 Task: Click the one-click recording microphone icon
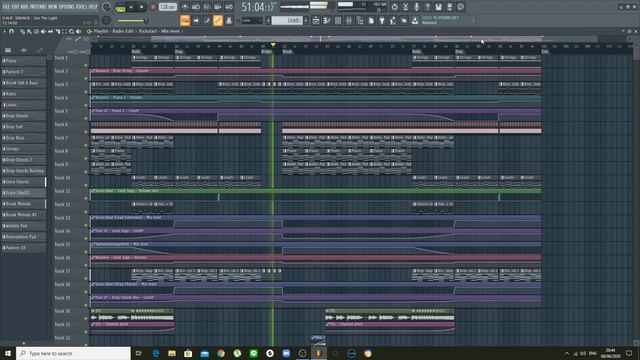tap(416, 7)
